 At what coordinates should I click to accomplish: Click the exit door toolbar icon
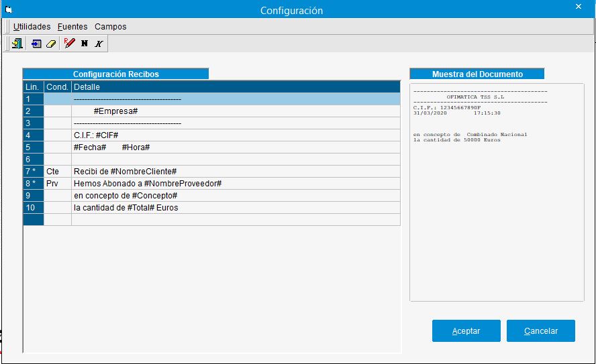click(x=17, y=44)
